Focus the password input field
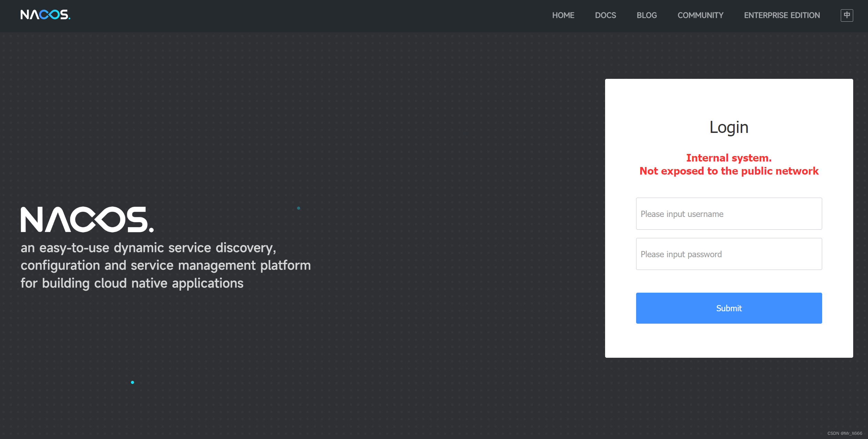 (728, 254)
